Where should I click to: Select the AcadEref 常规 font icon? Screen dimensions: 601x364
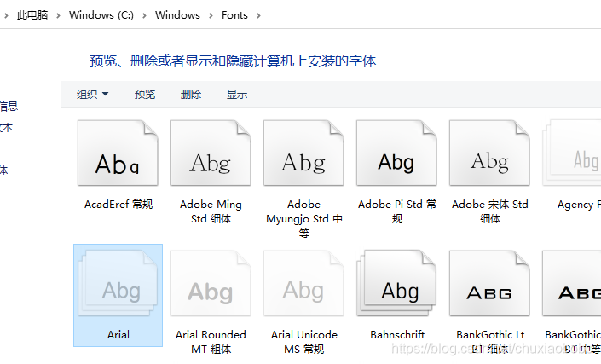(x=118, y=153)
